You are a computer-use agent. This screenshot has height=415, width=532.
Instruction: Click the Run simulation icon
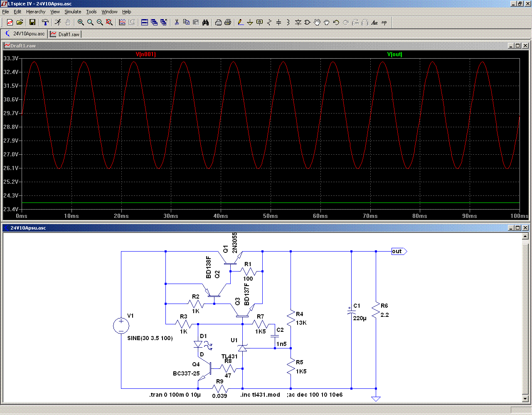tap(58, 22)
